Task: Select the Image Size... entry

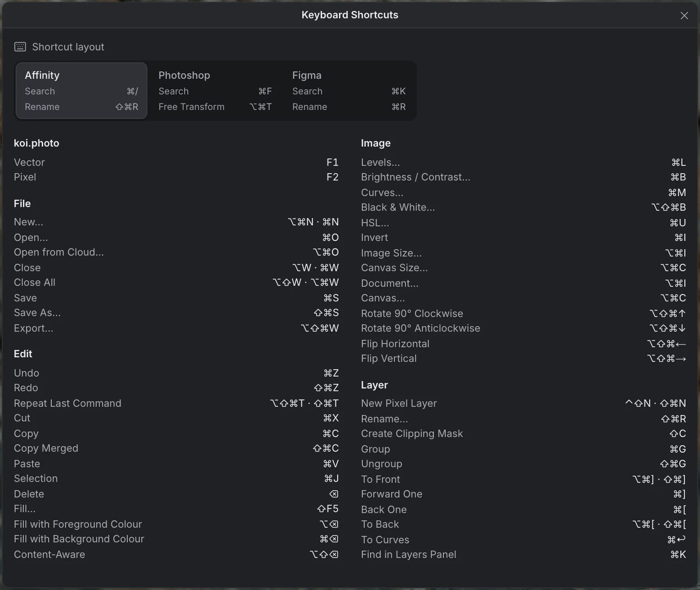Action: pos(523,253)
